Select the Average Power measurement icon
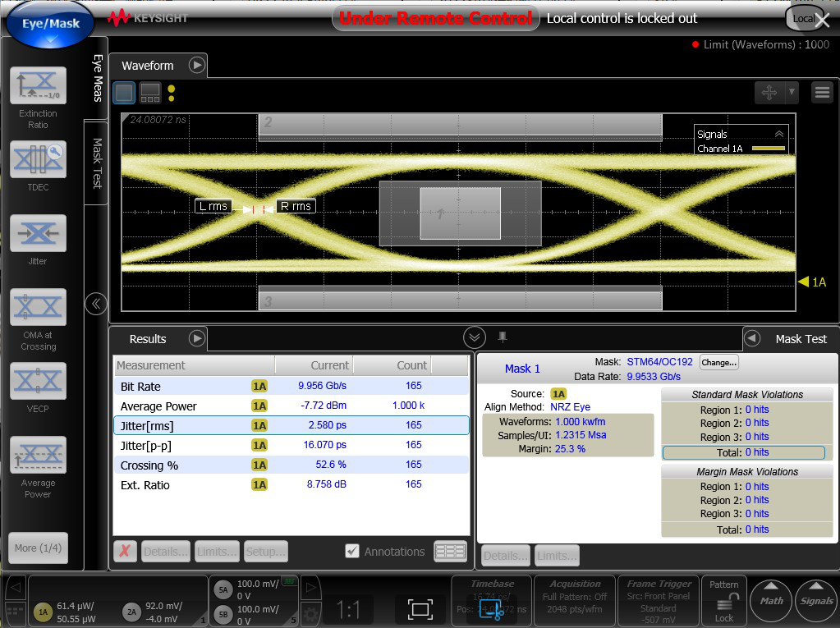Image resolution: width=840 pixels, height=628 pixels. pos(38,456)
